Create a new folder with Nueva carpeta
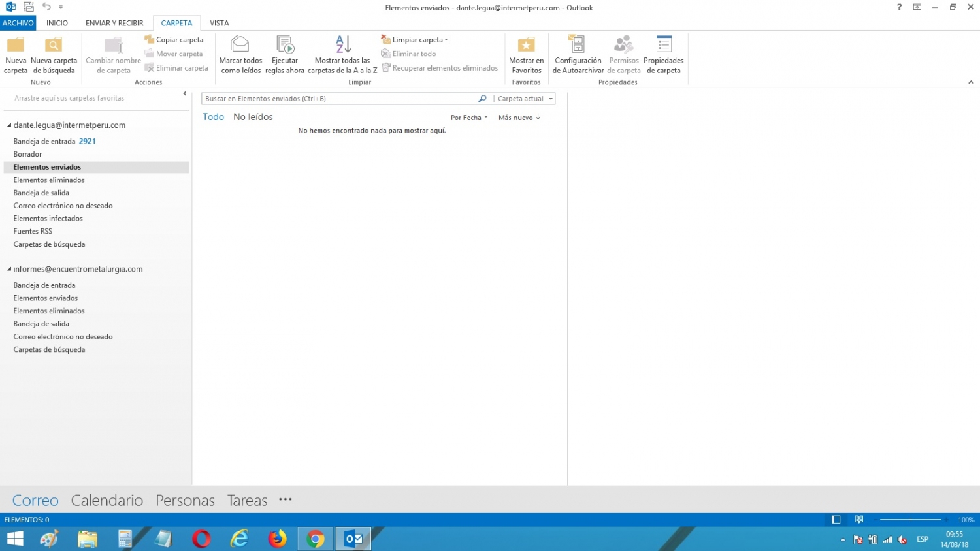This screenshot has width=980, height=551. 16,55
